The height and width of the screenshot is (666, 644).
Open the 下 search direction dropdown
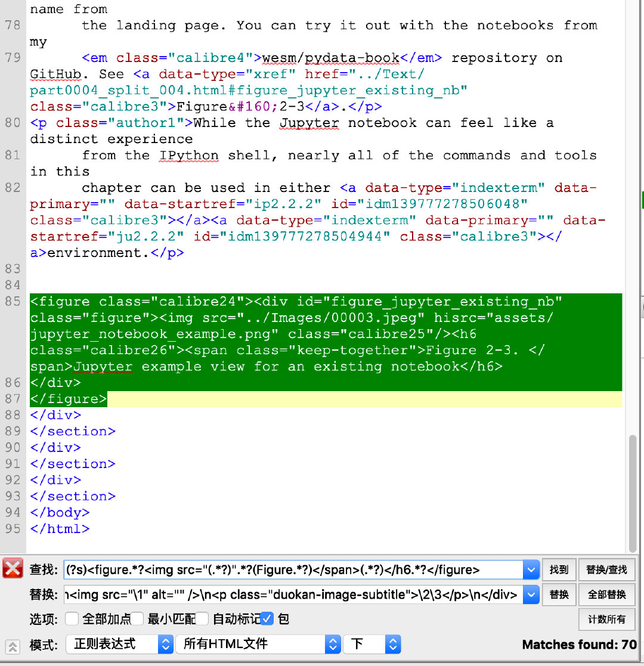point(372,645)
